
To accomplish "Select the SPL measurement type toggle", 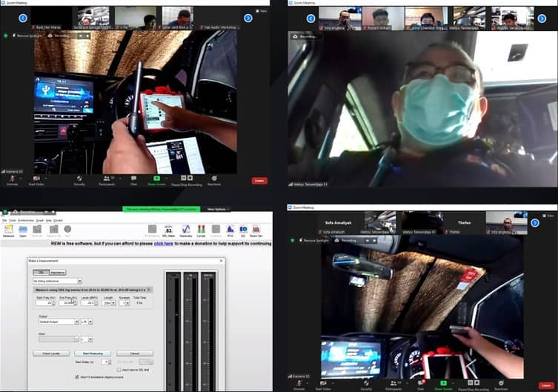I will (x=42, y=272).
